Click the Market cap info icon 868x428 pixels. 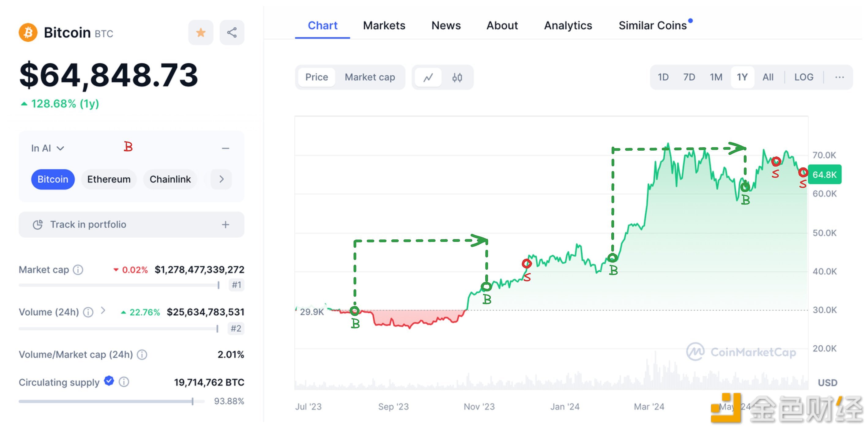click(78, 270)
